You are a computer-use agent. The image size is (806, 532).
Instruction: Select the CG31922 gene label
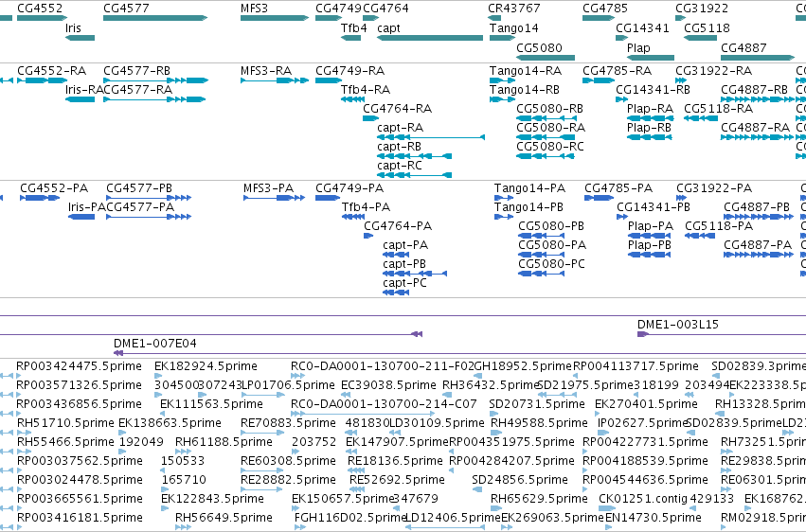pyautogui.click(x=702, y=9)
